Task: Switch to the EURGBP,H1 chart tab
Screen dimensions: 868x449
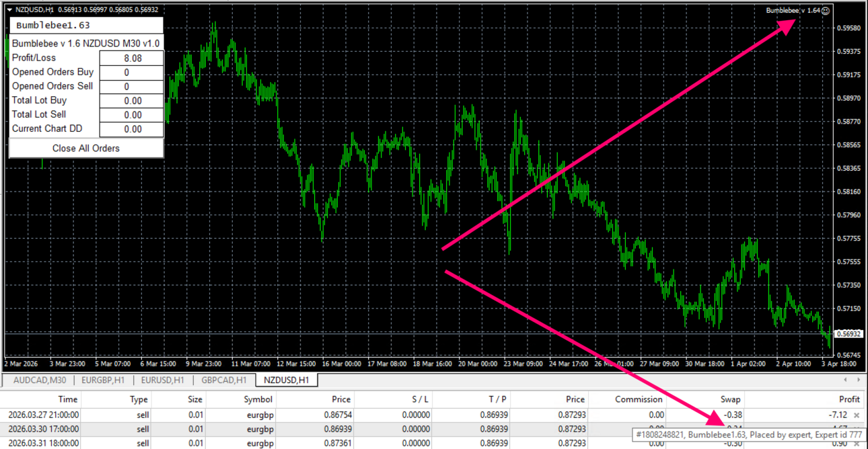Action: (103, 380)
